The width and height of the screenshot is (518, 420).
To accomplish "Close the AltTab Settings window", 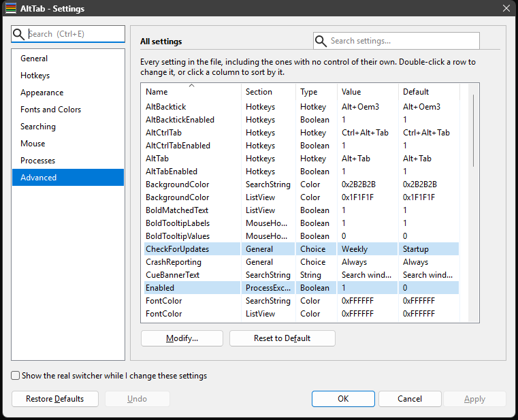I will coord(506,8).
